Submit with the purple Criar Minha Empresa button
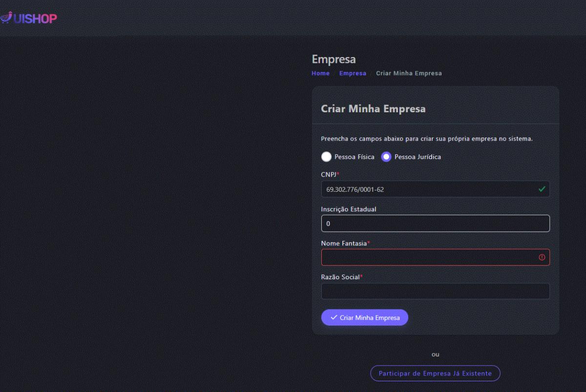This screenshot has height=392, width=586. [x=365, y=317]
